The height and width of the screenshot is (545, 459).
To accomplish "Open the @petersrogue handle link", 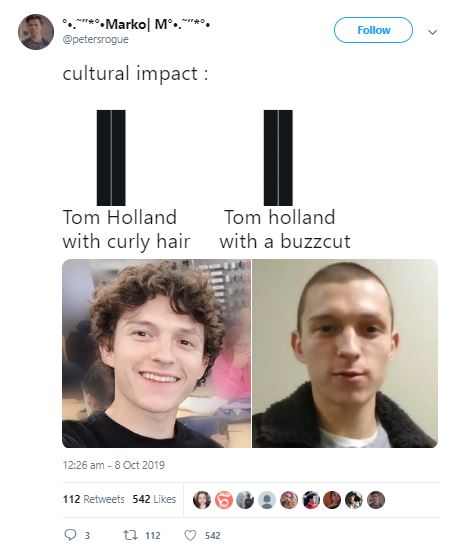I will click(x=96, y=39).
